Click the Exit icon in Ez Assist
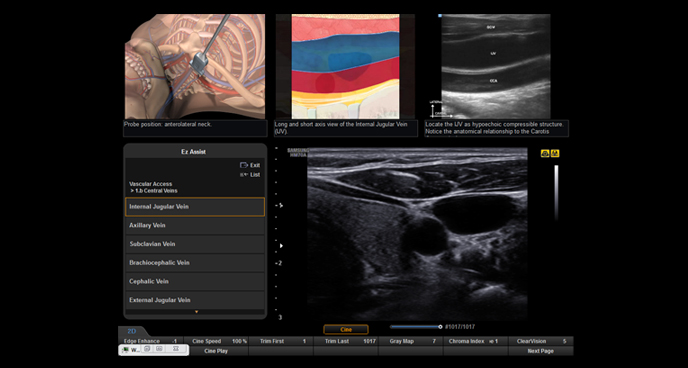The height and width of the screenshot is (368, 688). [x=244, y=165]
